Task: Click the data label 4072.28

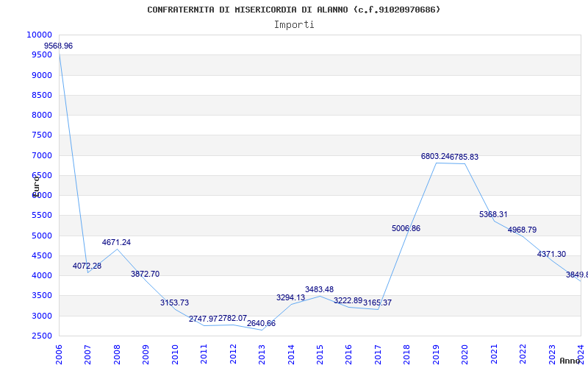Action: pyautogui.click(x=87, y=266)
